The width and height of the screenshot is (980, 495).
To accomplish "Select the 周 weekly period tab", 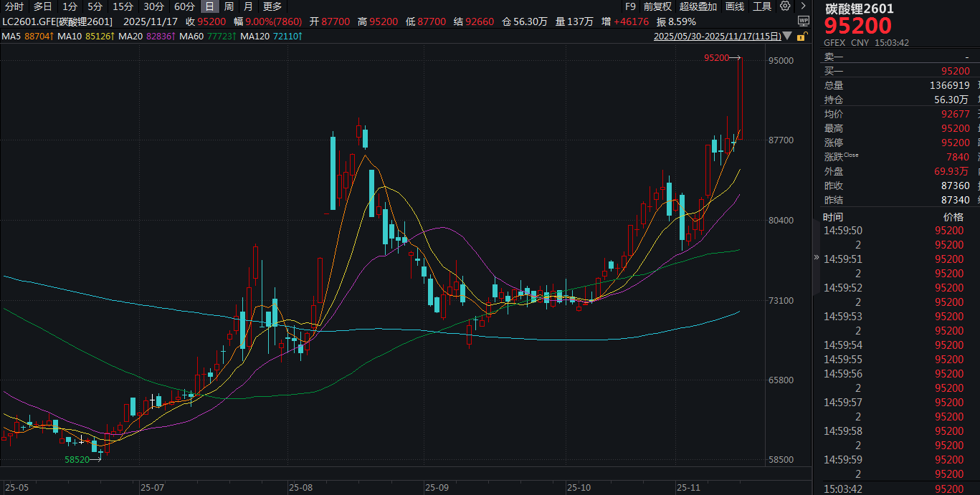I will (x=229, y=6).
